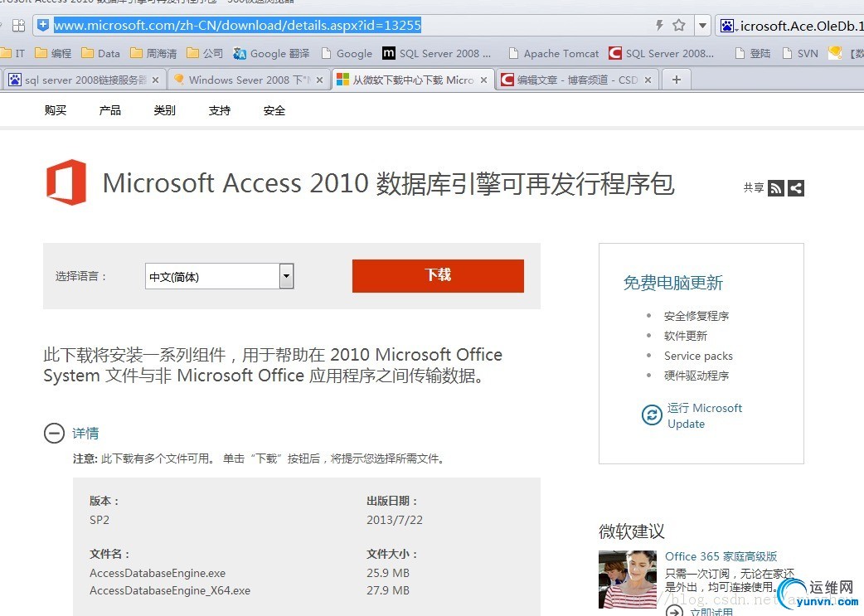Viewport: 864px width, 616px height.
Task: Click the RSS feed icon next to 共享
Action: (x=776, y=188)
